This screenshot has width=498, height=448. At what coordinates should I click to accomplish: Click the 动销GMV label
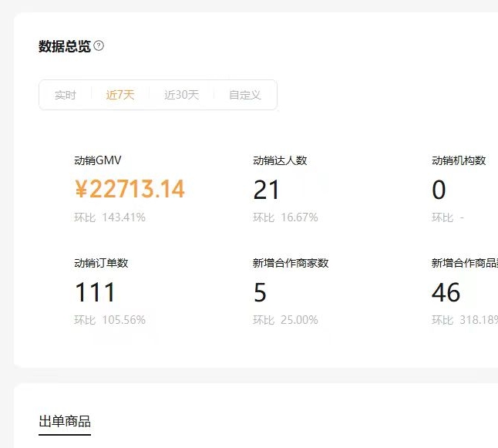98,160
